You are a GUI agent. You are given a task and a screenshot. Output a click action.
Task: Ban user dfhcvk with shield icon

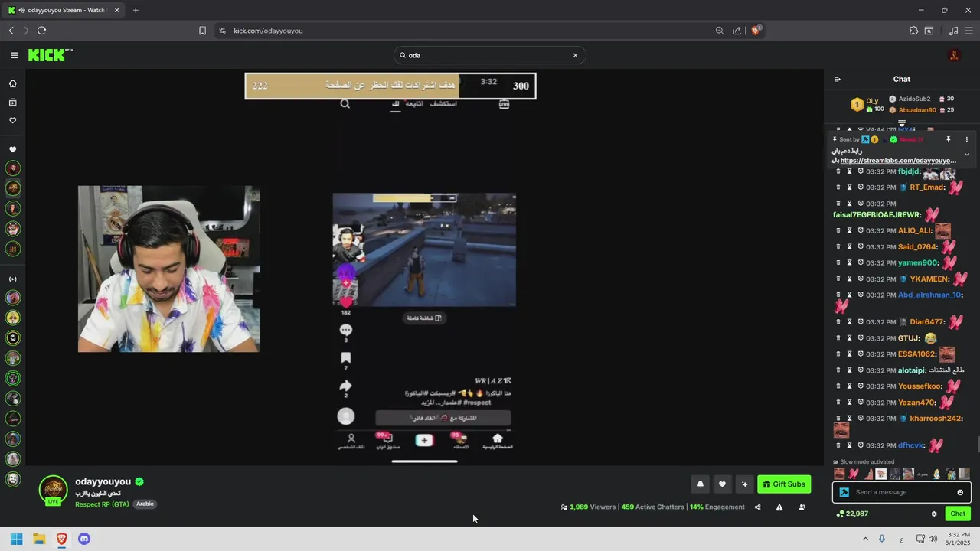(861, 445)
